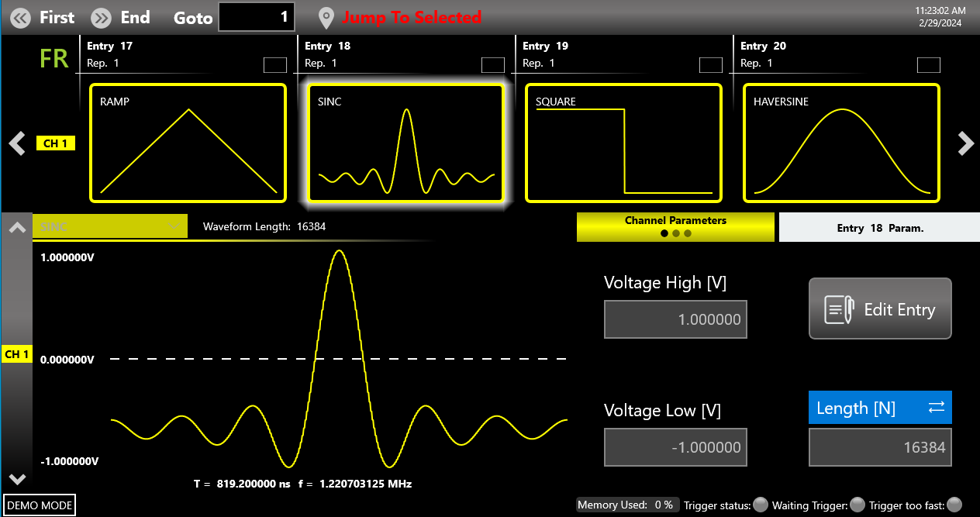Open the Channel Parameters tab
This screenshot has width=980, height=517.
tap(675, 227)
